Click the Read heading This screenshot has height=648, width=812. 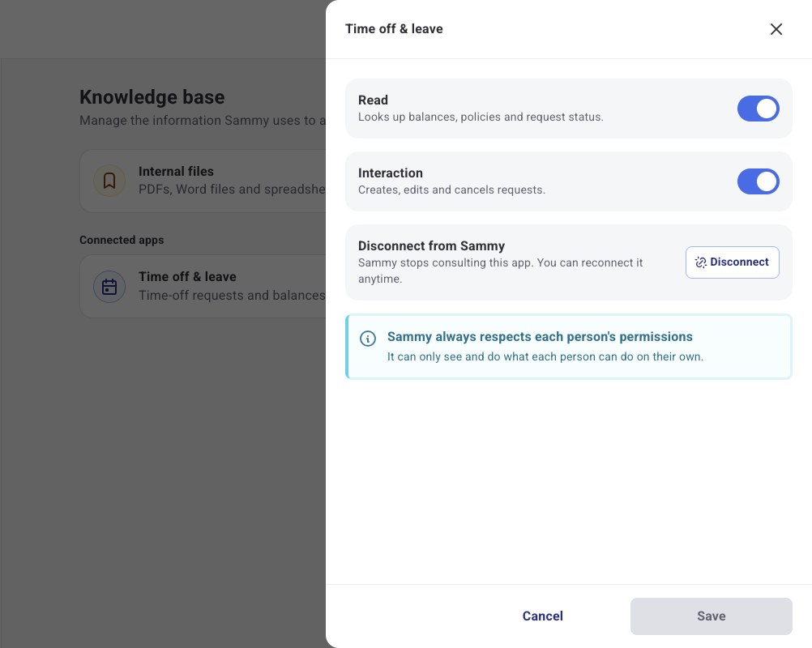point(373,100)
